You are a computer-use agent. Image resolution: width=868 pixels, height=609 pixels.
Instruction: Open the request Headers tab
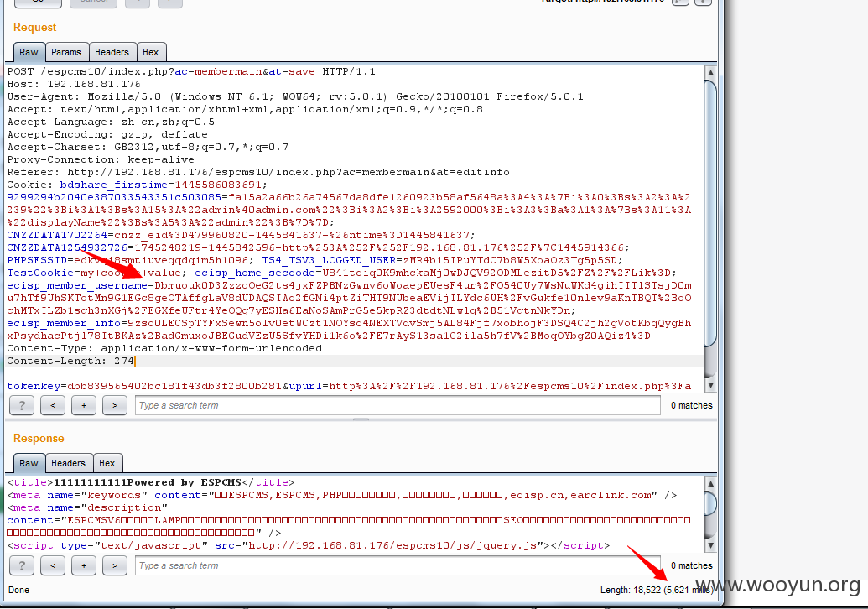(x=112, y=52)
